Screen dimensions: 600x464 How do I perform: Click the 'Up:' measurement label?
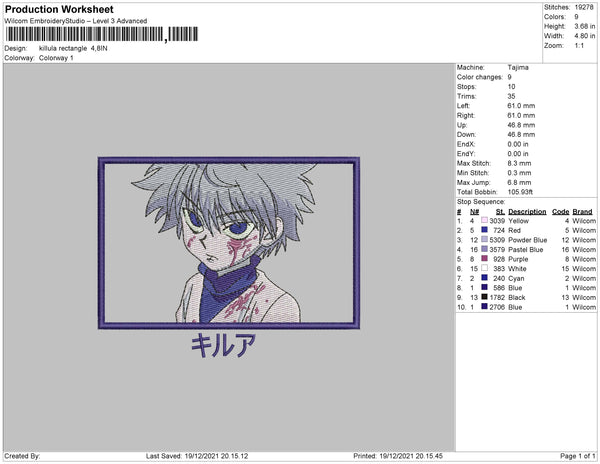pos(462,125)
